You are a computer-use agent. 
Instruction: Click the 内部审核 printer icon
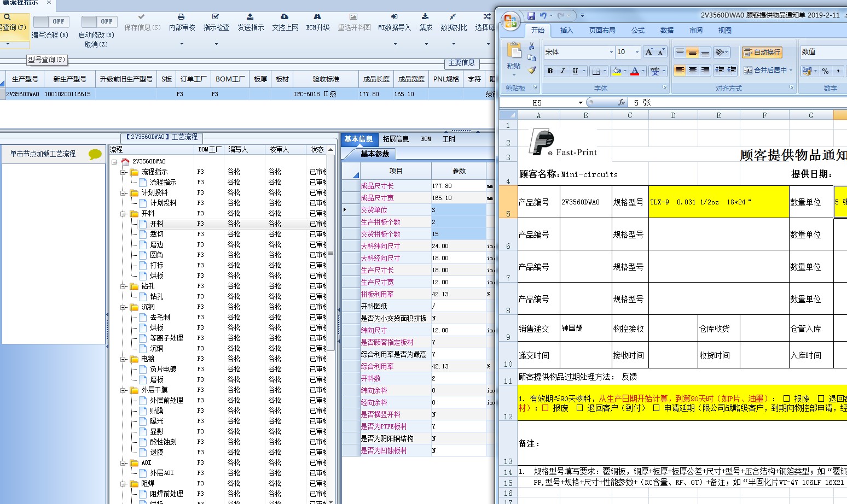pos(182,17)
